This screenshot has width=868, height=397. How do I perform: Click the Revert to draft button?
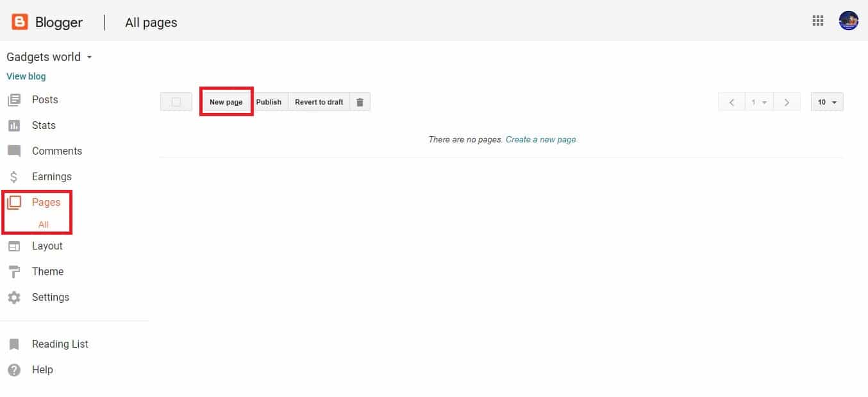[319, 102]
